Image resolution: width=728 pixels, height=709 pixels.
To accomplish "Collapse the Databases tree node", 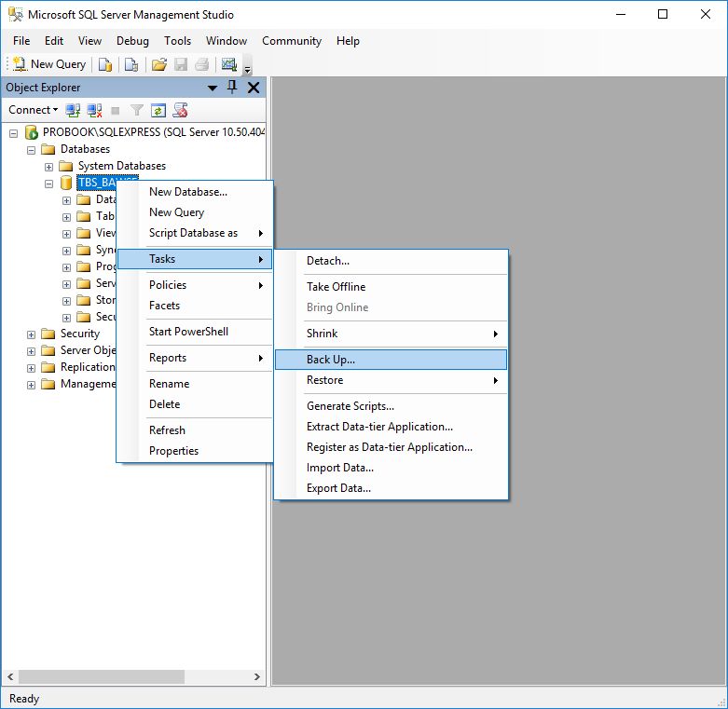I will pyautogui.click(x=32, y=149).
